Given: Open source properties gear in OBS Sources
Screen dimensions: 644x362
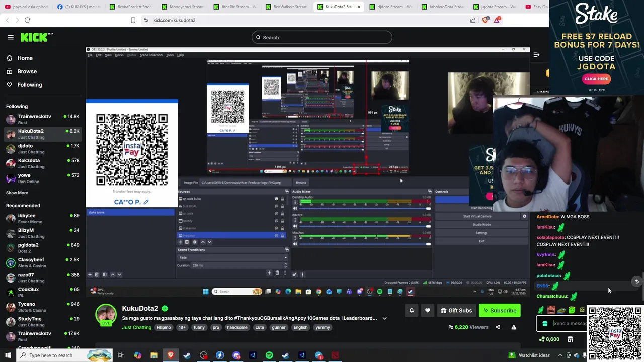Looking at the screenshot, I should pos(195,242).
